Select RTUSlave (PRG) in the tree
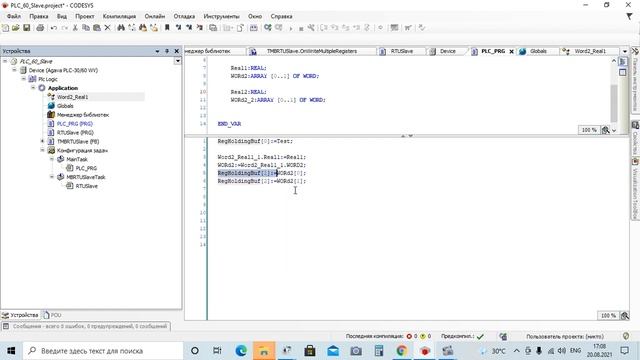Viewport: 640px width, 360px height. point(75,133)
